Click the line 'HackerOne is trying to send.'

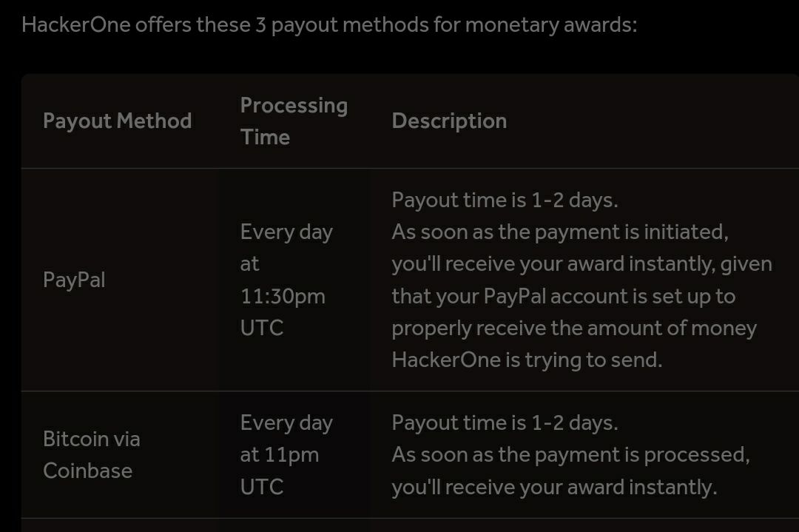(527, 360)
